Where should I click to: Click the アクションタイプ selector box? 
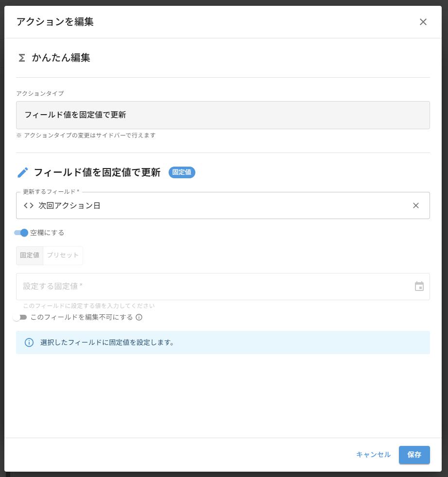224,115
